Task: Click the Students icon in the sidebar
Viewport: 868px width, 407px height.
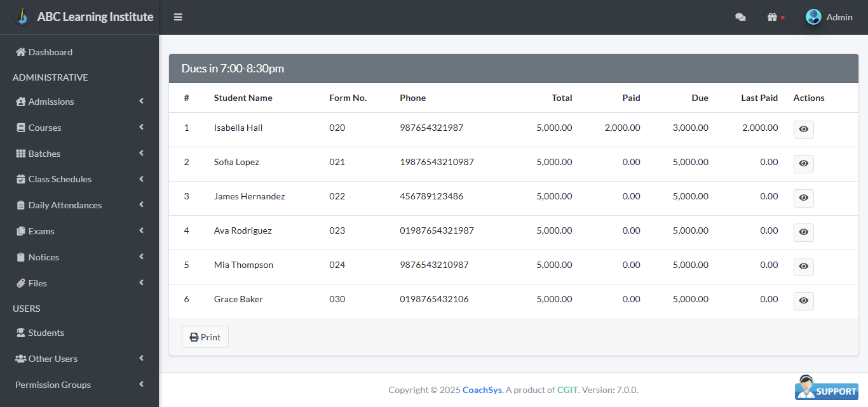Action: pyautogui.click(x=20, y=332)
